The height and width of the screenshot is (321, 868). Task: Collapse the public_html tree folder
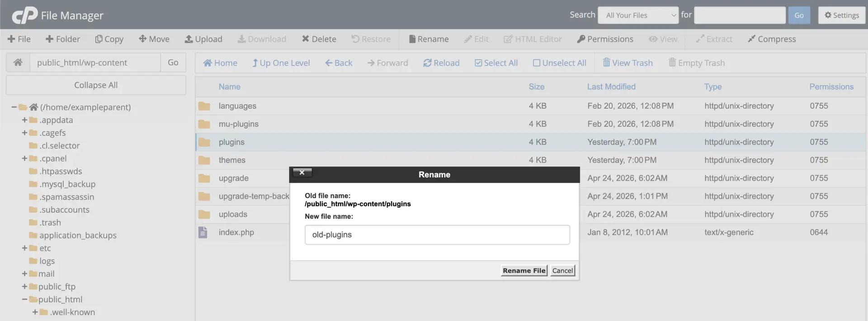pyautogui.click(x=24, y=299)
